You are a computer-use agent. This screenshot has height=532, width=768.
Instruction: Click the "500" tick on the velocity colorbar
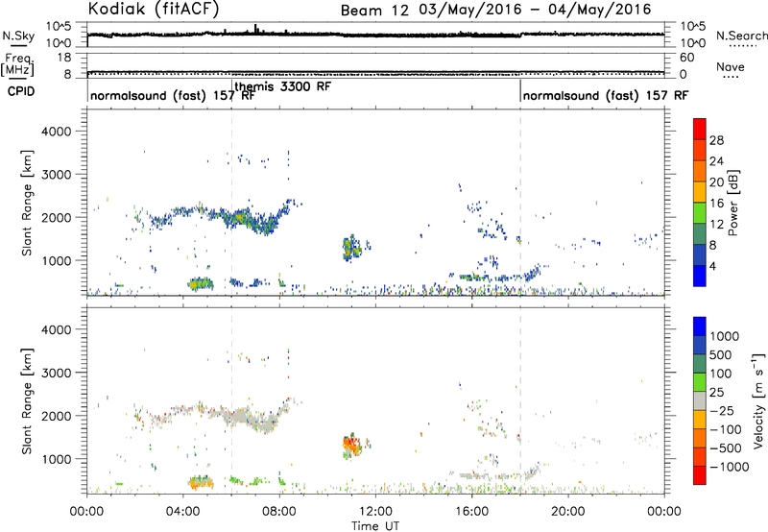click(720, 354)
